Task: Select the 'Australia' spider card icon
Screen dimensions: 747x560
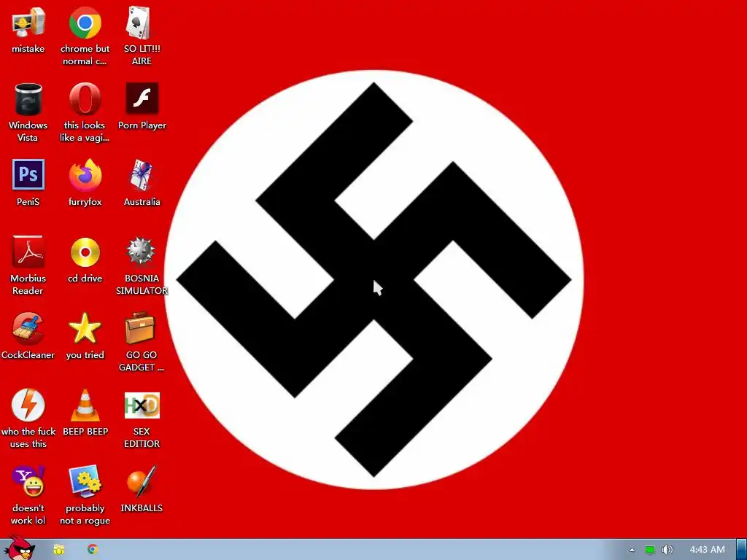Action: [142, 175]
